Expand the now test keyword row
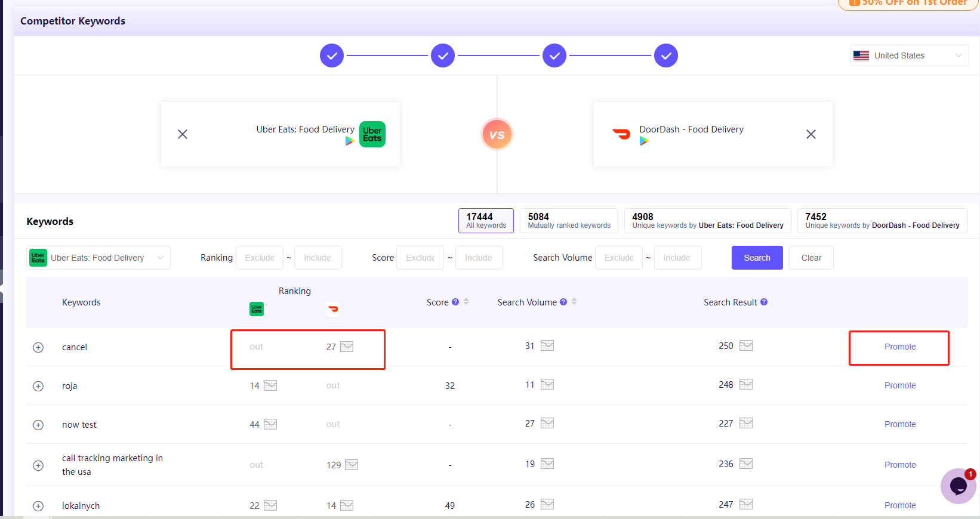980x519 pixels. [x=38, y=425]
